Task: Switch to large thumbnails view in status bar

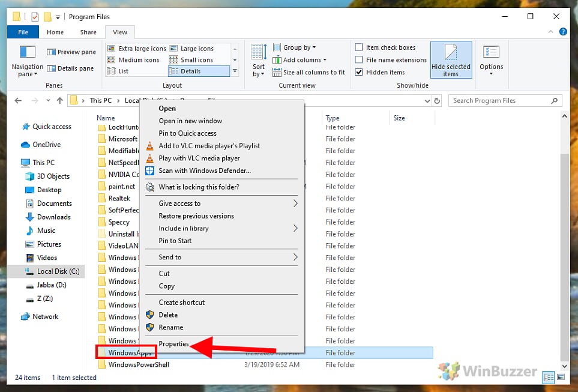Action: click(x=561, y=377)
